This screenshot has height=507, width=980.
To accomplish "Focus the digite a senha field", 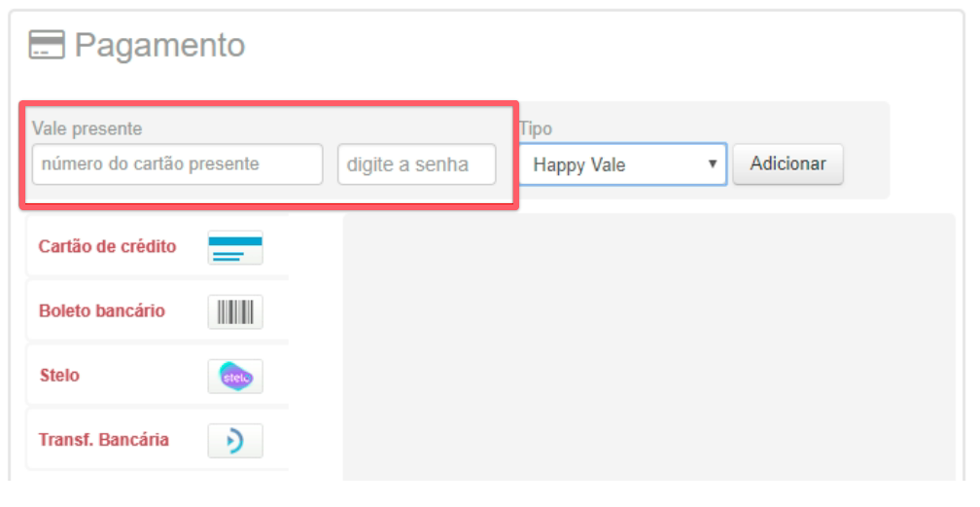I will pos(416,164).
